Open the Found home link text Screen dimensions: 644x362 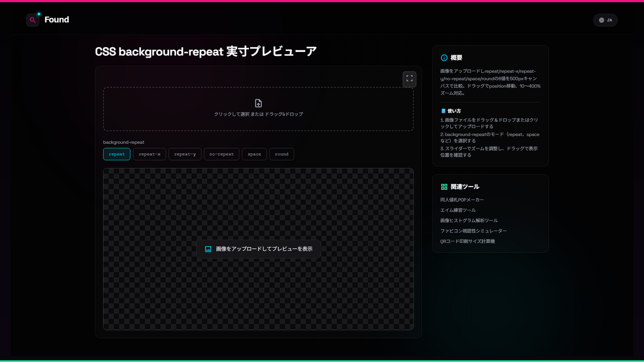point(57,20)
